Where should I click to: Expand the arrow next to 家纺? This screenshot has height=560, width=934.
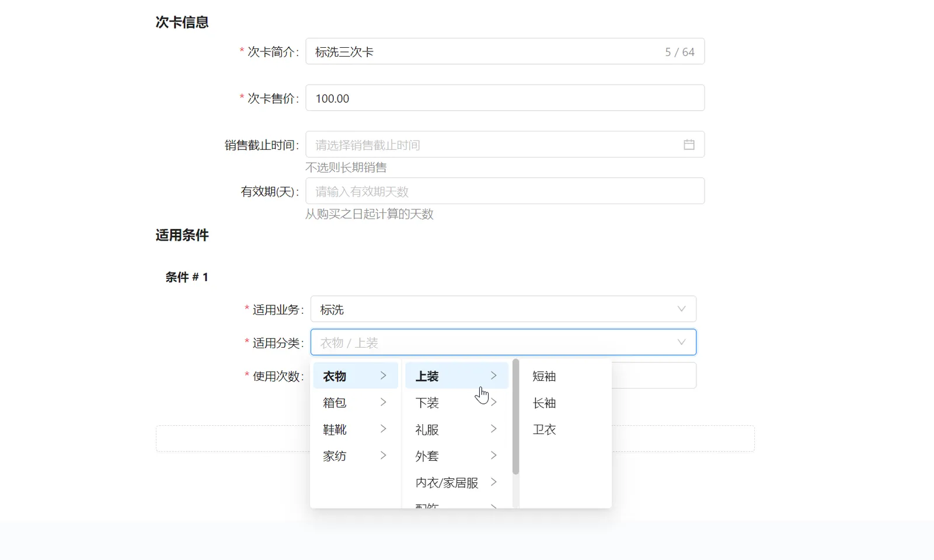384,455
